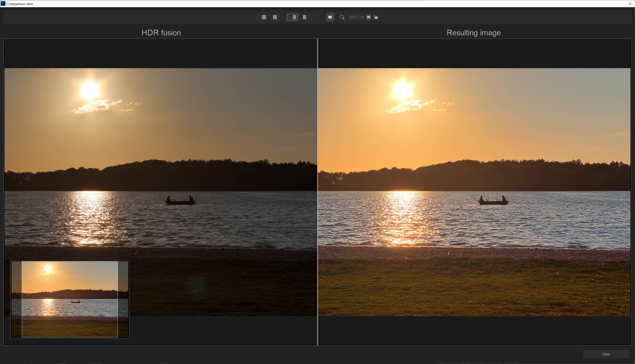Click the Comparison view application icon

[x=3, y=3]
